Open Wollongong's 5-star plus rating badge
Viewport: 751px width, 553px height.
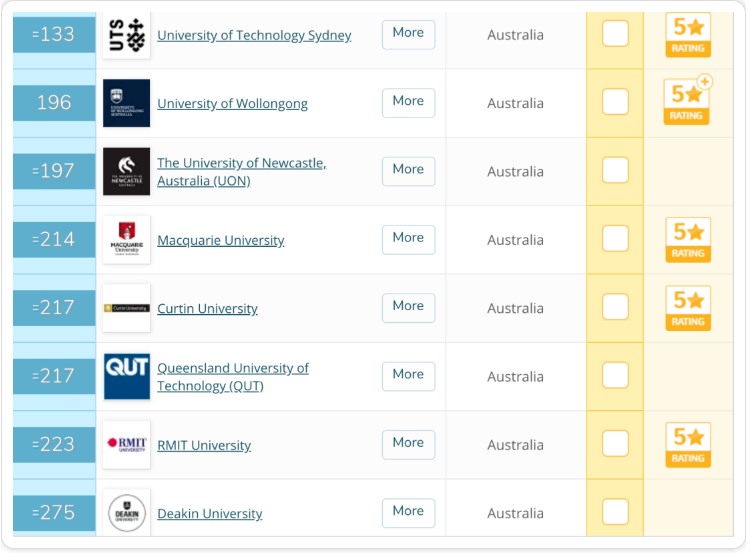coord(687,101)
